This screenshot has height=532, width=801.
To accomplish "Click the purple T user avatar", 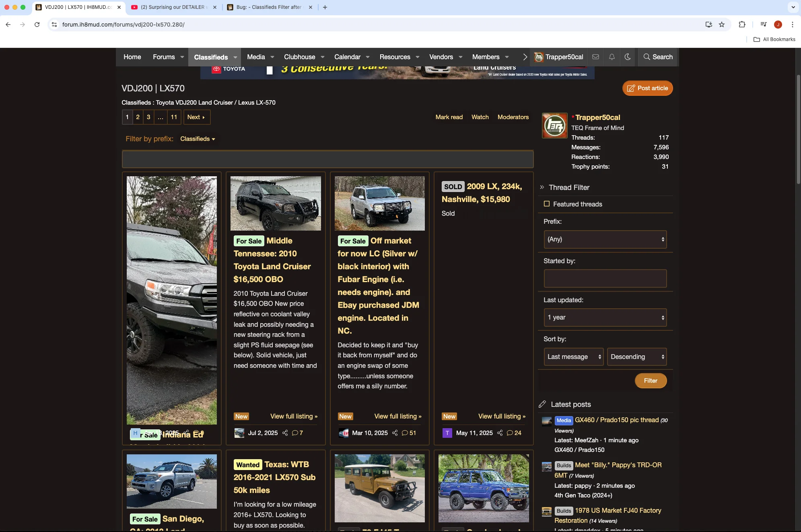I will tap(447, 433).
